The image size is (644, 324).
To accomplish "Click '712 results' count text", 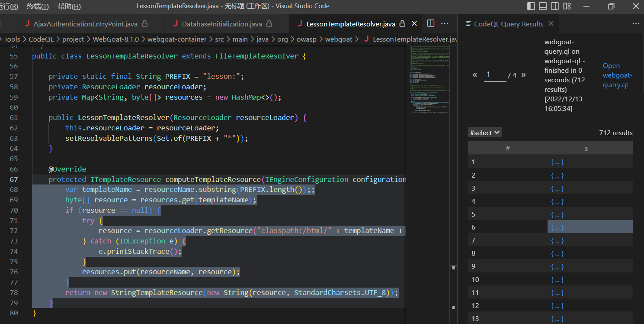I will click(616, 133).
